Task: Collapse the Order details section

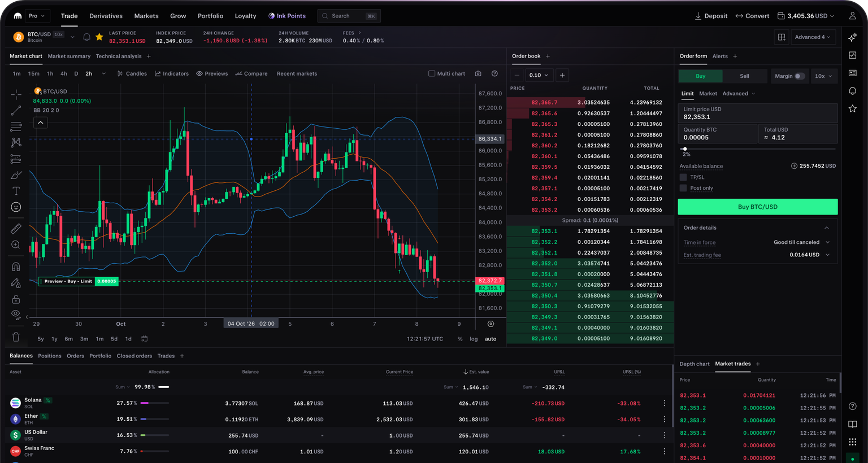Action: [826, 228]
